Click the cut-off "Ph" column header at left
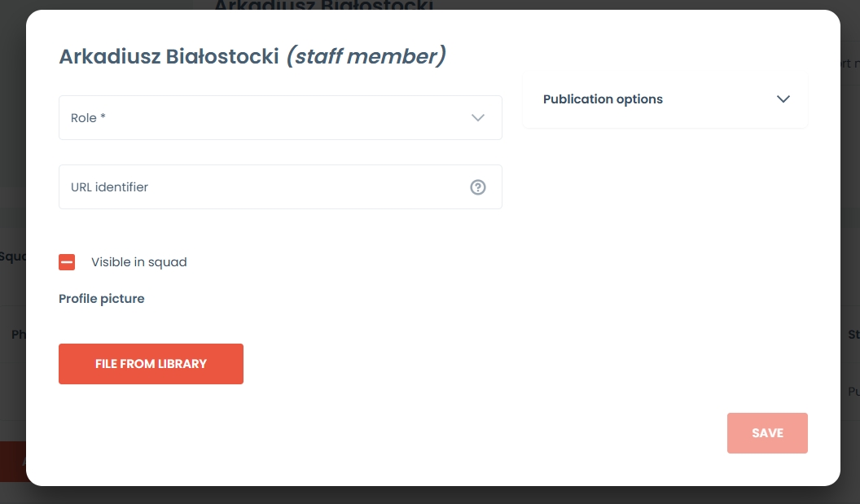This screenshot has height=504, width=860. tap(18, 335)
